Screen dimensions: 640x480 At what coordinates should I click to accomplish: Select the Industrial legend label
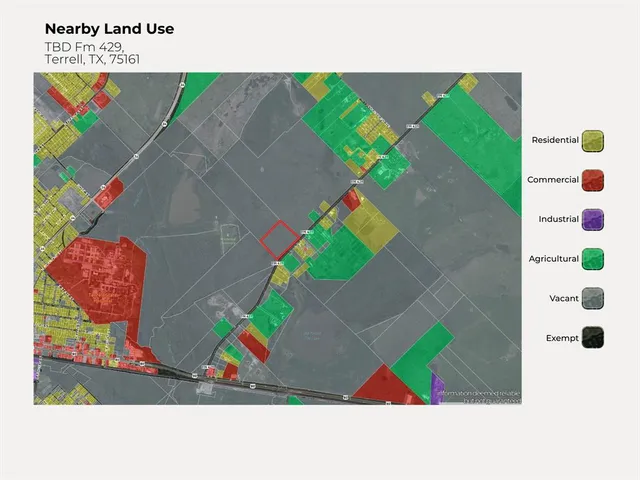coord(558,219)
